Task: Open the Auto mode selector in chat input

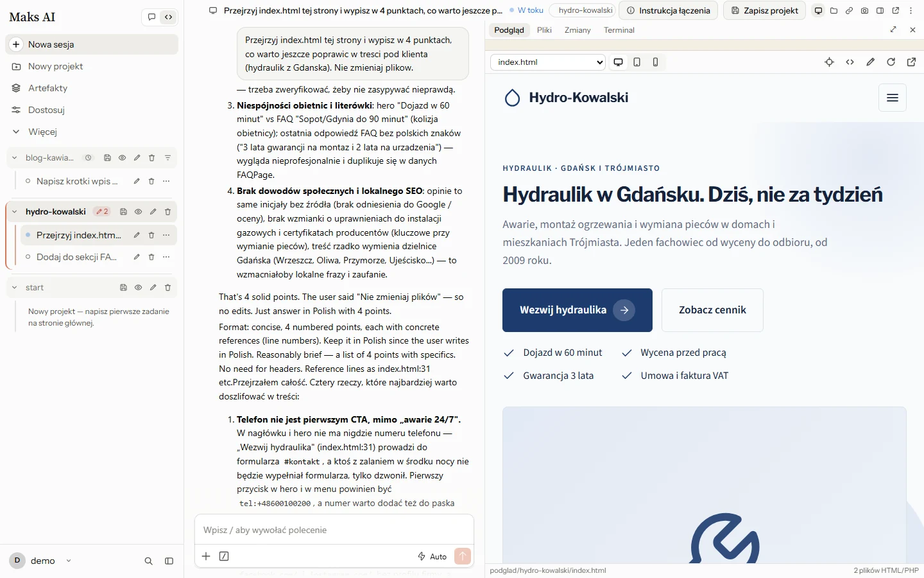Action: pyautogui.click(x=432, y=556)
